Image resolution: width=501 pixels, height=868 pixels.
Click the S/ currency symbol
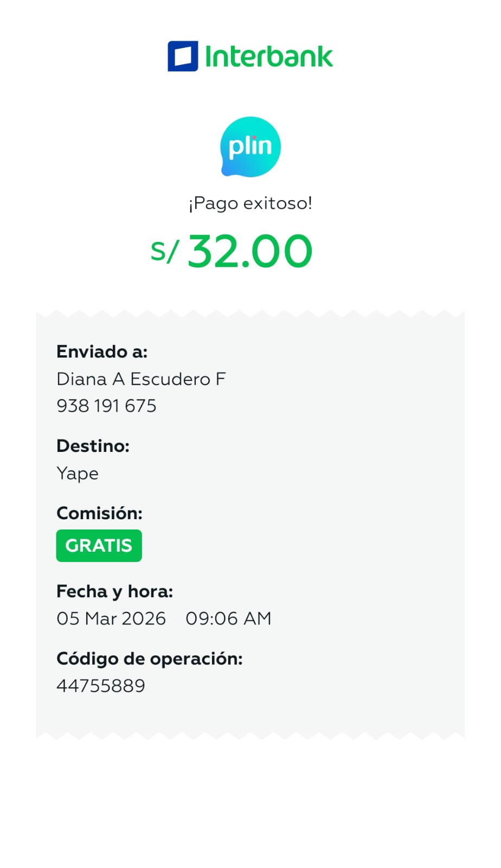(x=164, y=251)
